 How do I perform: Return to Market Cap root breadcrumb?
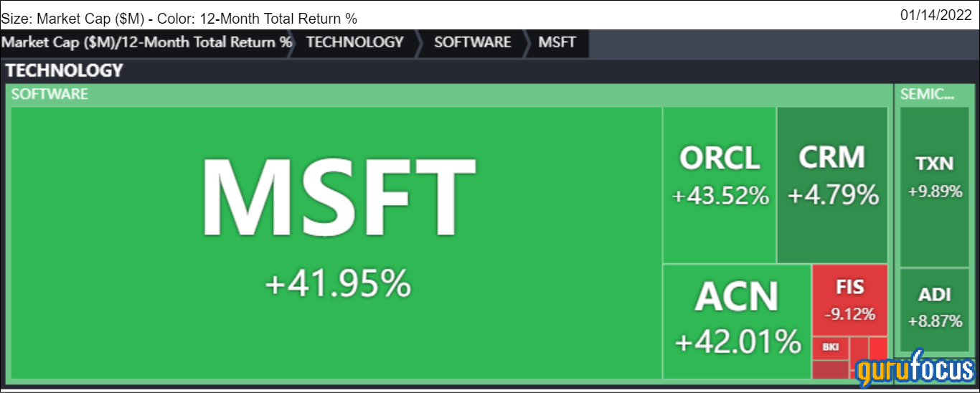click(147, 42)
